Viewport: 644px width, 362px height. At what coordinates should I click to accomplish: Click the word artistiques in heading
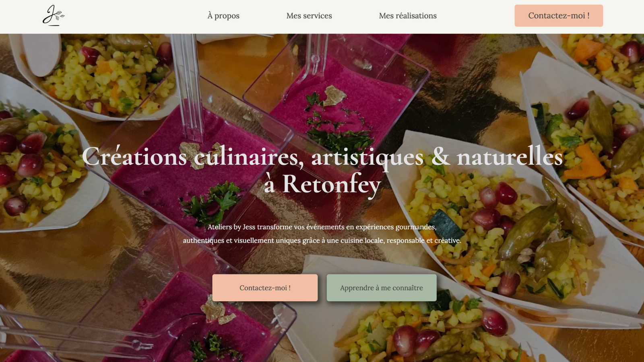[x=367, y=158]
